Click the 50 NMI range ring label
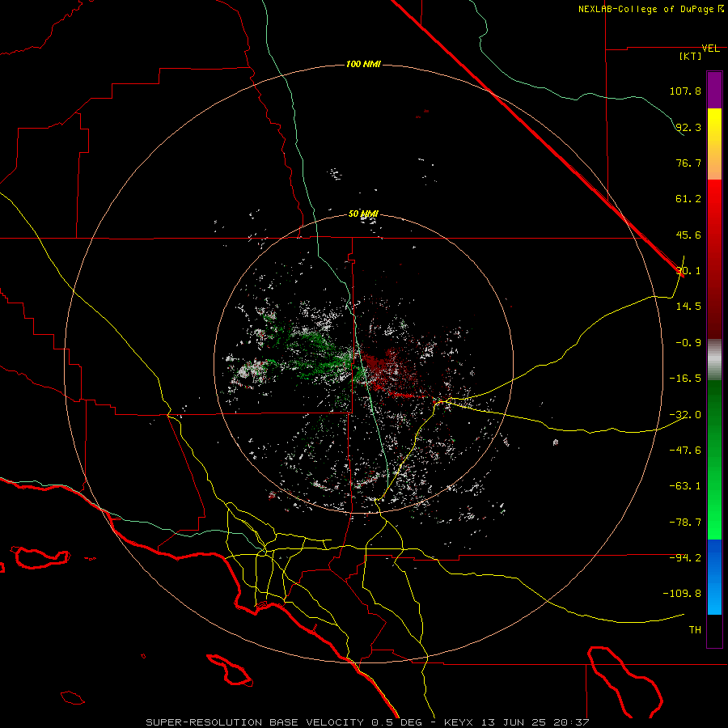 (363, 214)
